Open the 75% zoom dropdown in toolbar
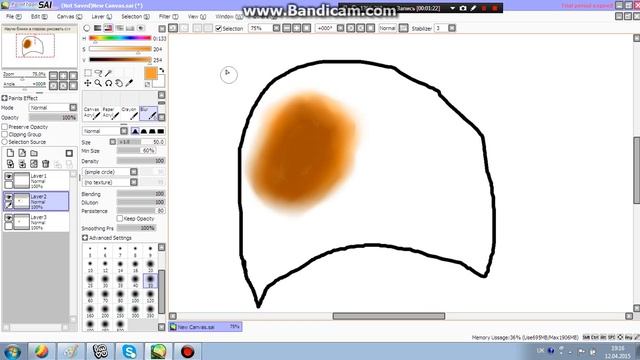This screenshot has height=360, width=640. (x=276, y=28)
